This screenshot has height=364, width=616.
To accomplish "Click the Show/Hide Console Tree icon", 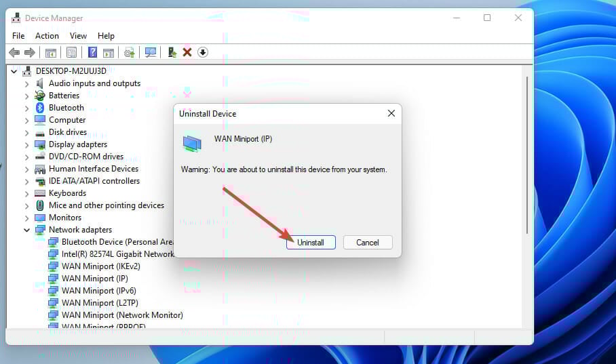I will (x=51, y=52).
